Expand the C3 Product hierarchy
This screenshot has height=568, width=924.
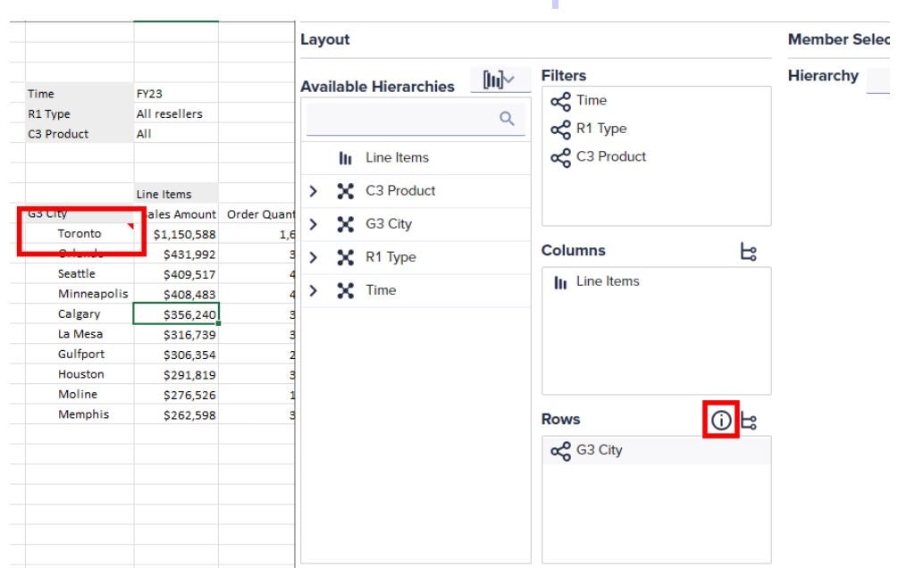(x=314, y=191)
